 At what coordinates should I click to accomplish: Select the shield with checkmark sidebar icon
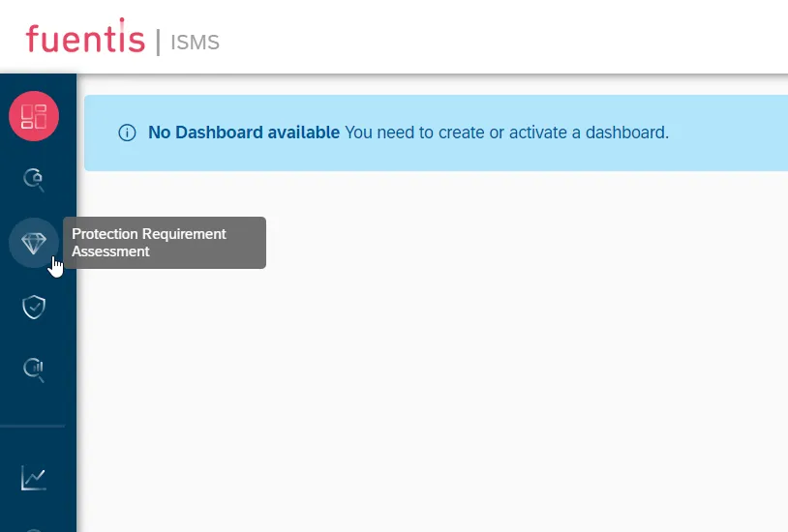point(34,307)
